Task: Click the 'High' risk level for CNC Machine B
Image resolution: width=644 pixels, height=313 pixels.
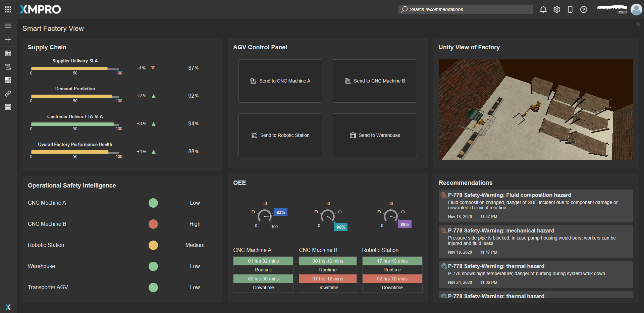Action: pos(195,224)
